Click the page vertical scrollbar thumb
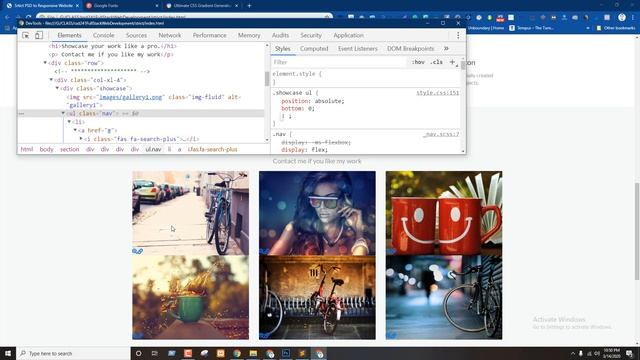Image resolution: width=640 pixels, height=360 pixels. click(637, 231)
